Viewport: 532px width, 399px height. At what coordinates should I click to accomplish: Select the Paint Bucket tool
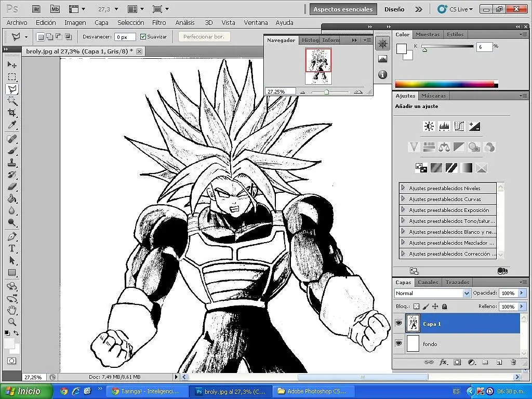pyautogui.click(x=12, y=198)
